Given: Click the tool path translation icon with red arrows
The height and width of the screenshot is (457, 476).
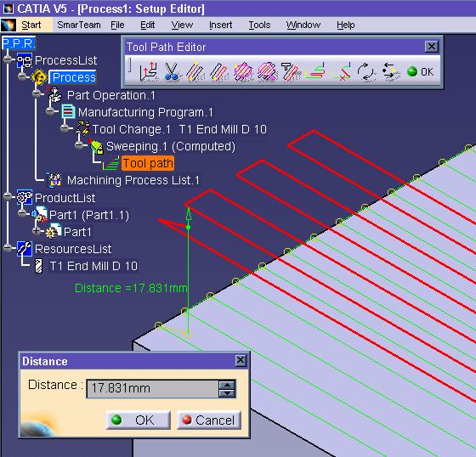Looking at the screenshot, I should (148, 71).
